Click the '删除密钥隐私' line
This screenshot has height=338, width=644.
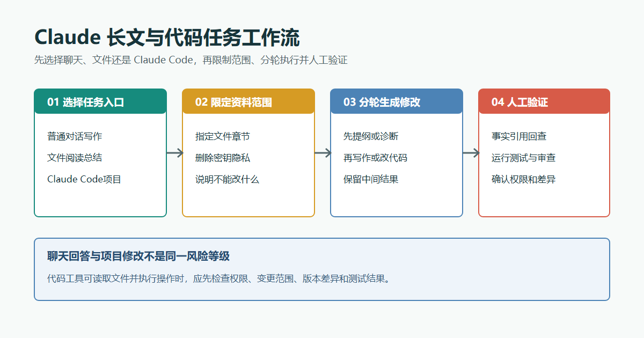223,158
